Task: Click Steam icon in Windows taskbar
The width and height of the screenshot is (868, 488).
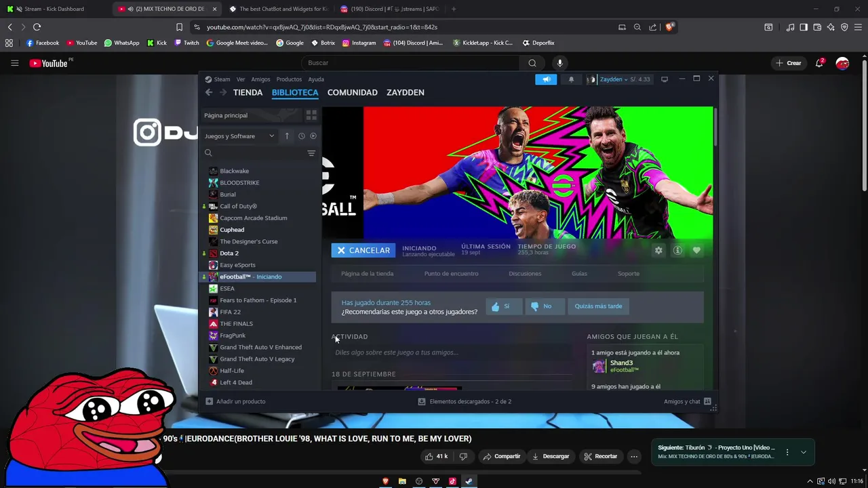Action: 469,481
